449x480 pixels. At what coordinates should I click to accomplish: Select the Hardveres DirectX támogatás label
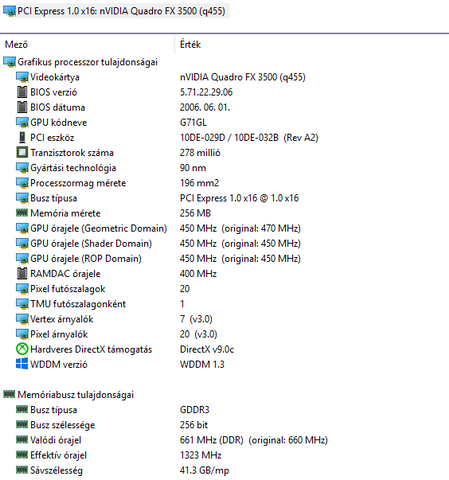point(91,349)
